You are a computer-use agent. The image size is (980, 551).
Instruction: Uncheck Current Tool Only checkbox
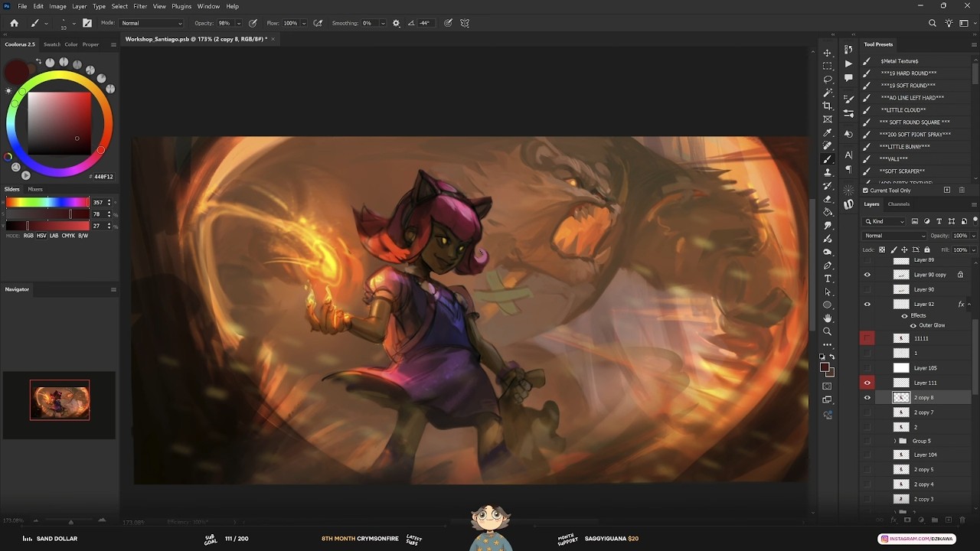(866, 191)
